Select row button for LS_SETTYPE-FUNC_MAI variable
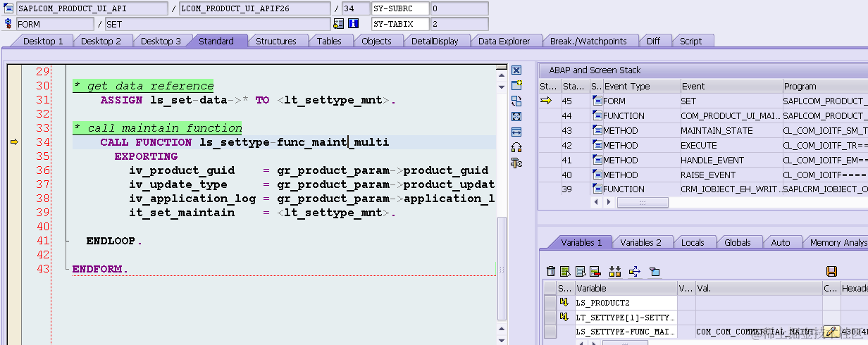The image size is (868, 345). tap(550, 331)
